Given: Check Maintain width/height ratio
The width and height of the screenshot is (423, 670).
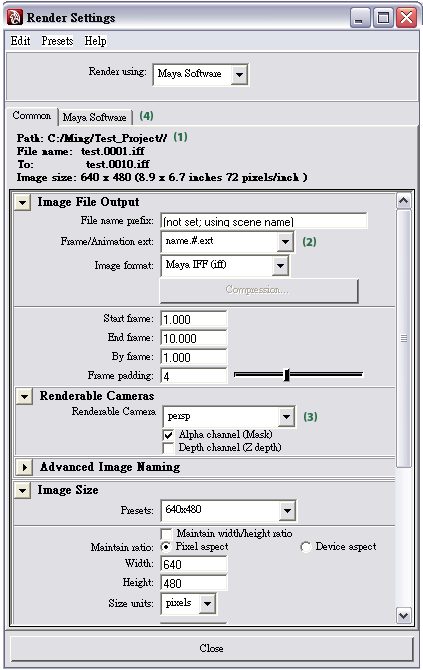Looking at the screenshot, I should 166,534.
